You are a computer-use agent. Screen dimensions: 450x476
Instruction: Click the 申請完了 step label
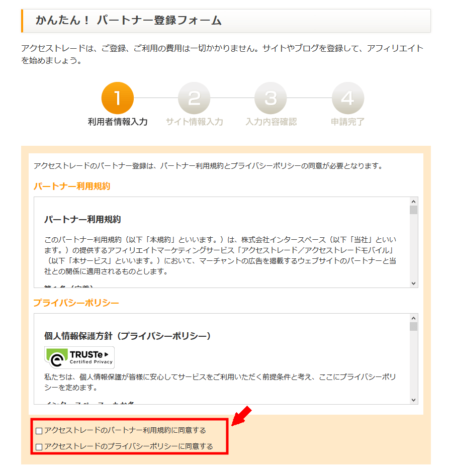click(347, 122)
